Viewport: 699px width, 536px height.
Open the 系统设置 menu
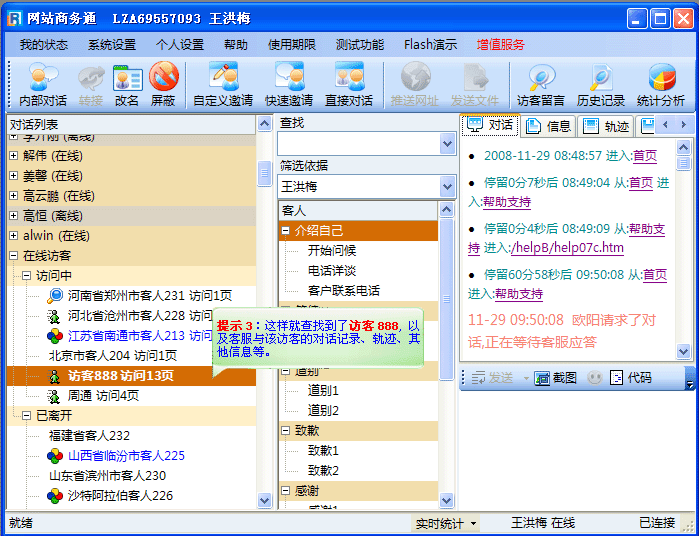(111, 45)
